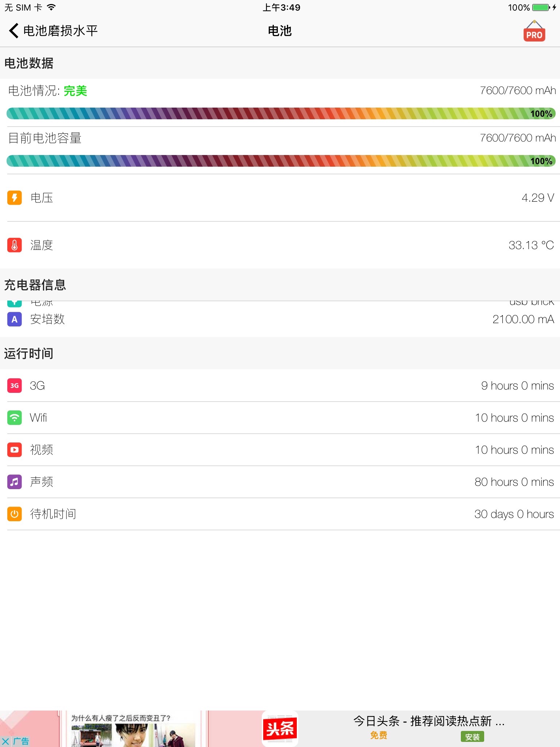This screenshot has height=747, width=560.
Task: Tap the orange standby power icon
Action: tap(15, 514)
